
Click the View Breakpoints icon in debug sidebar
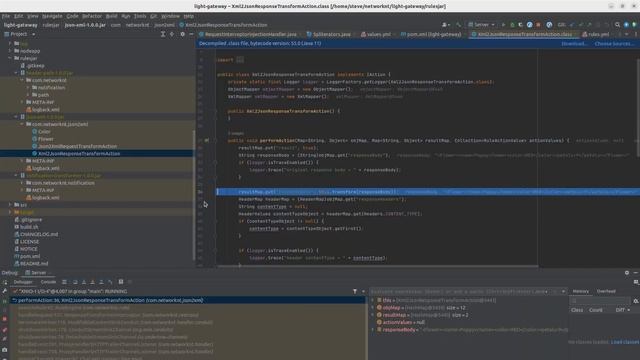pos(4,330)
